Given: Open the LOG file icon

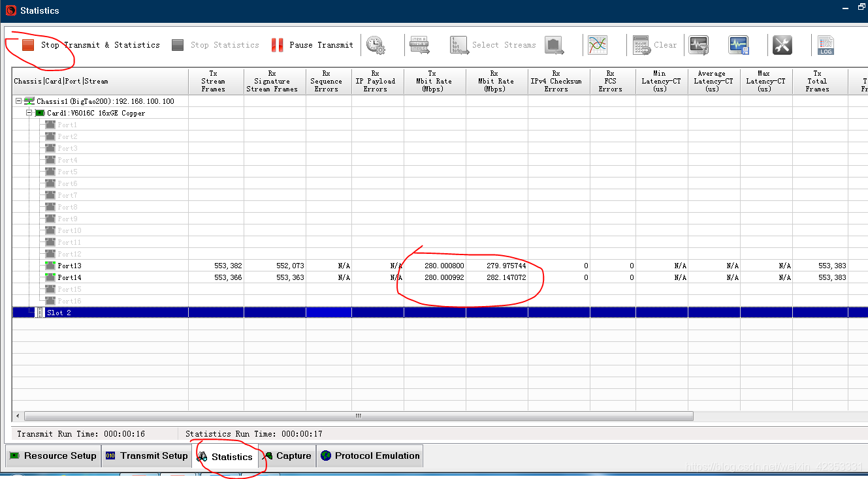Looking at the screenshot, I should (826, 45).
